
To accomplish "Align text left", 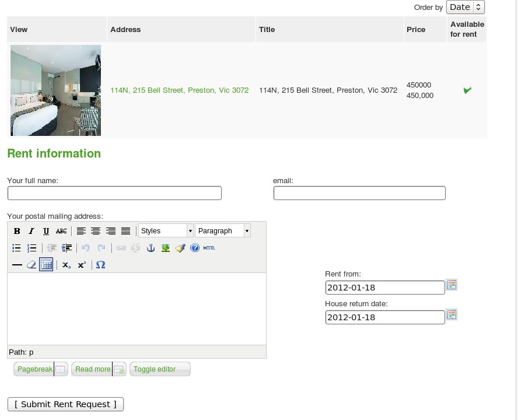I will click(x=81, y=231).
